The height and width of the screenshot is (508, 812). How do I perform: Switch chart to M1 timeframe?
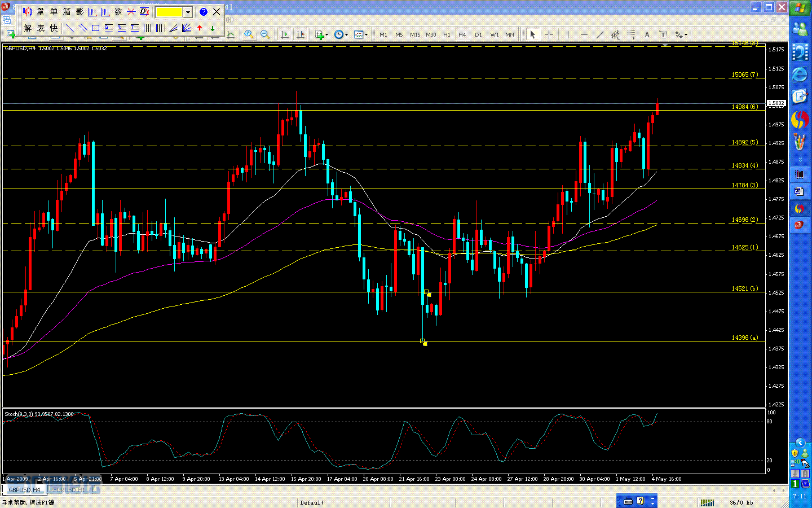pos(383,34)
